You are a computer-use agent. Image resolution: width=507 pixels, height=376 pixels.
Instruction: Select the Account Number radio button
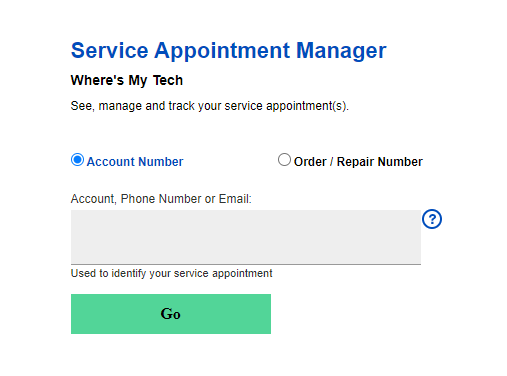click(x=77, y=160)
